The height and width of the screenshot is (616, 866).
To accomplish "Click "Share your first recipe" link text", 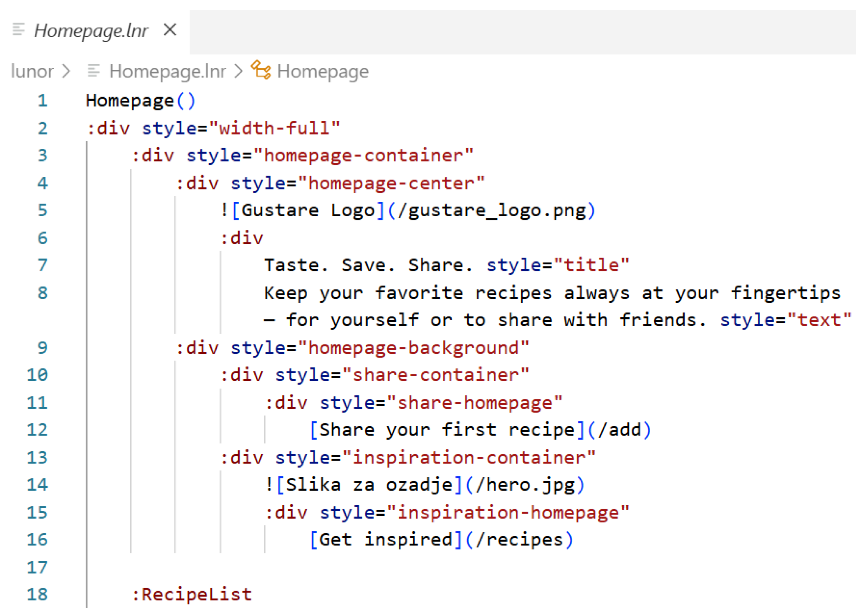I will coord(447,430).
